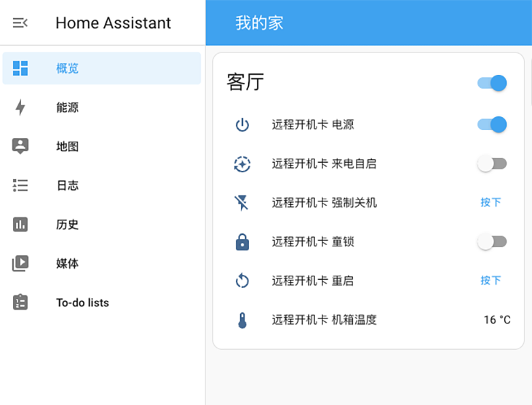The image size is (532, 405).
Task: Enable the 来电自启 toggle
Action: point(492,163)
